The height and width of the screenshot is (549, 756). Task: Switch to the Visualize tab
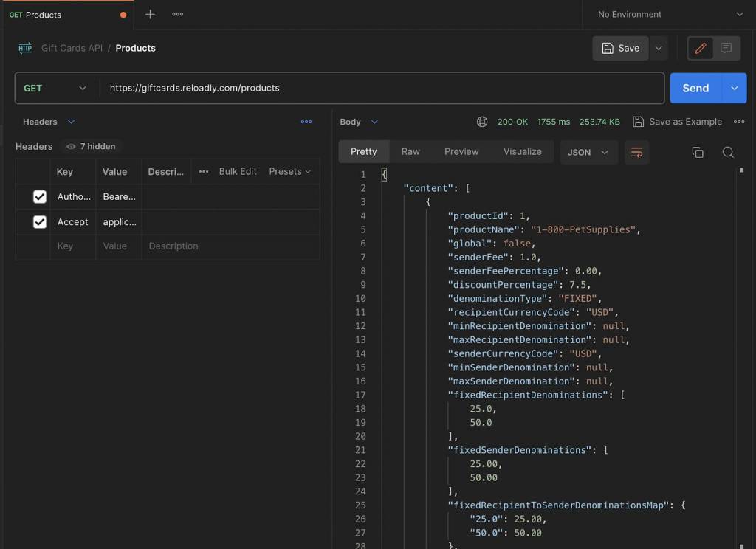click(x=522, y=151)
